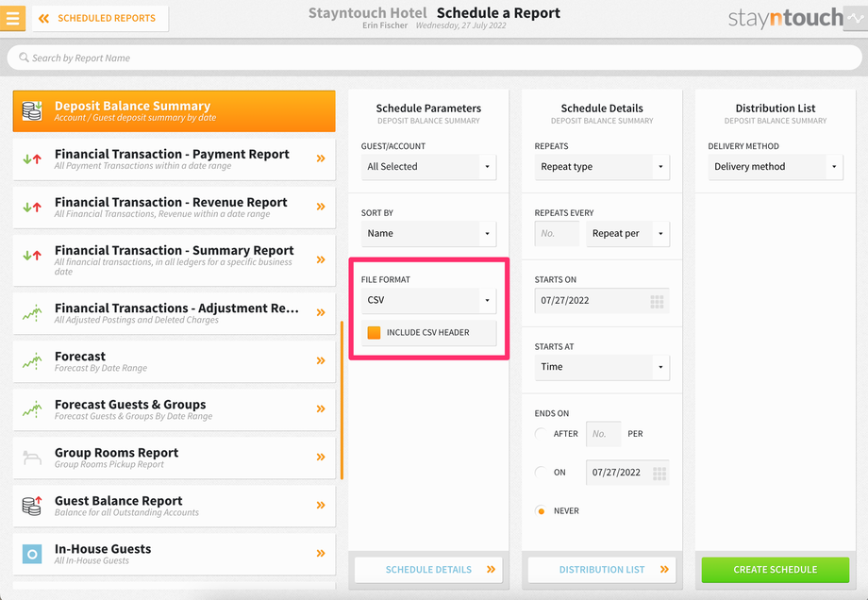Image resolution: width=868 pixels, height=600 pixels.
Task: Select the Never ends radio button
Action: [541, 511]
